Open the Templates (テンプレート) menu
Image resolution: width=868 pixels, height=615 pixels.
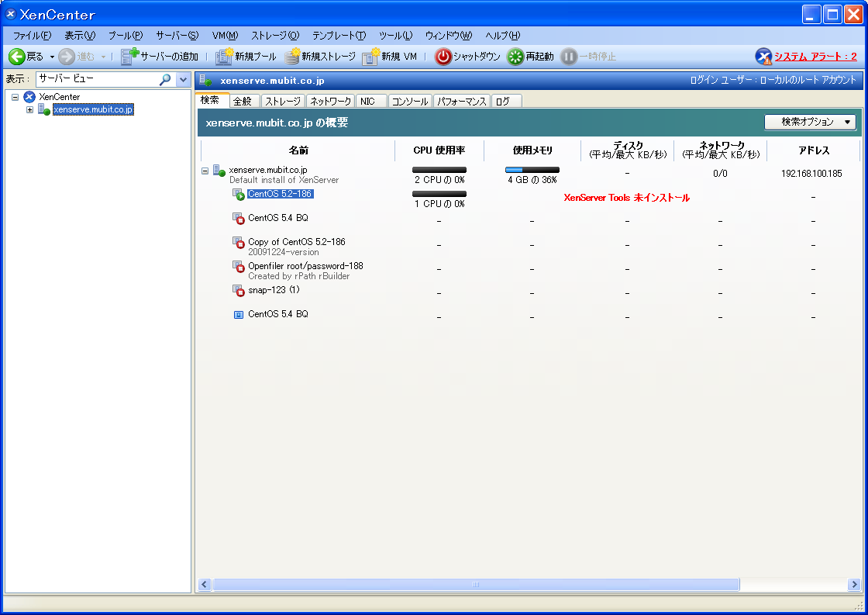[339, 36]
